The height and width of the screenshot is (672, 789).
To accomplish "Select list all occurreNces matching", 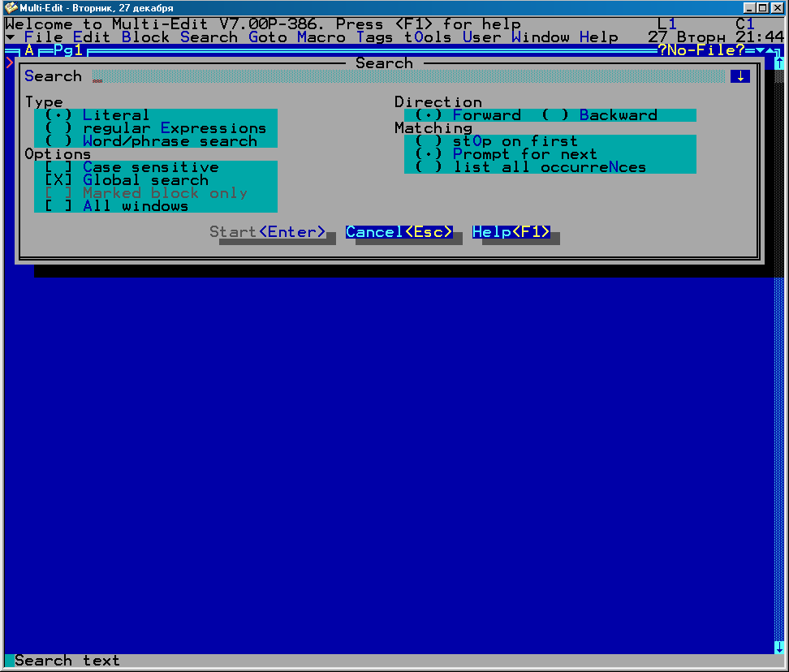I will [x=530, y=167].
